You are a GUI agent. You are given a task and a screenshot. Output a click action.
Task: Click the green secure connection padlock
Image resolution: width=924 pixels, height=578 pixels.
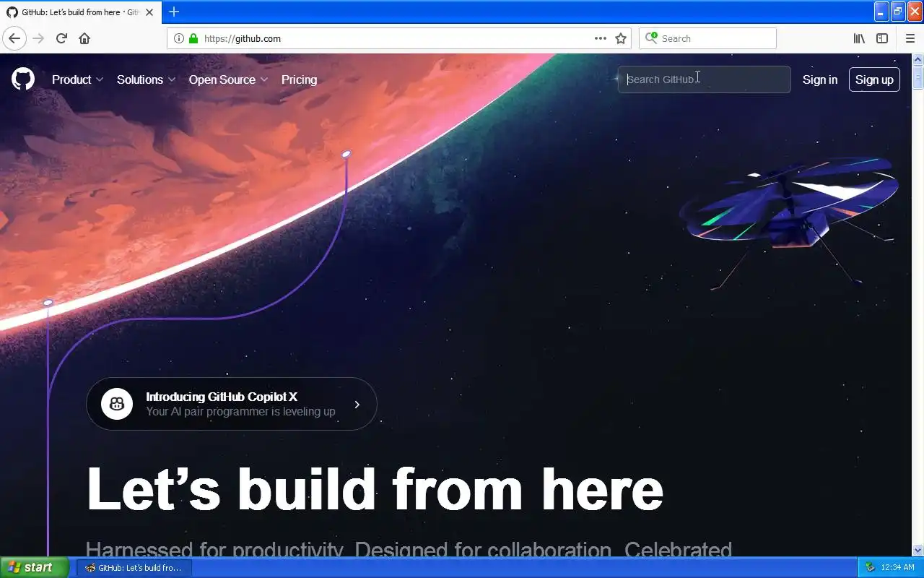point(193,38)
